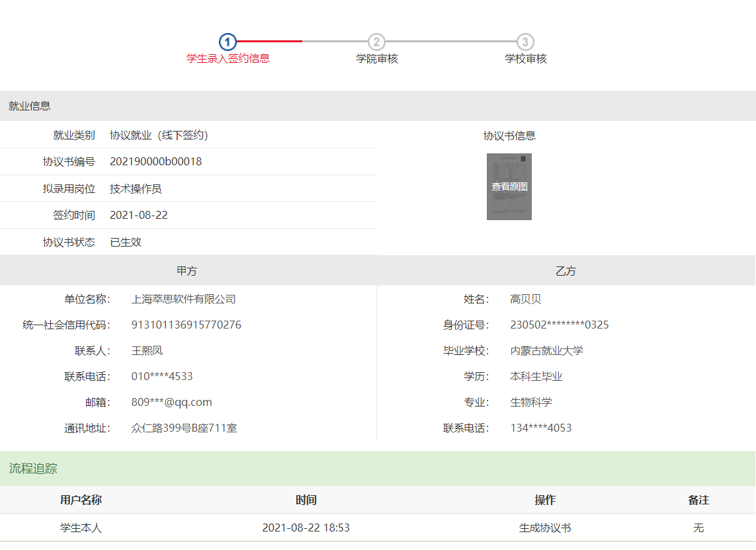Image resolution: width=756 pixels, height=550 pixels.
Task: Click the 乙方 column header
Action: click(x=566, y=271)
